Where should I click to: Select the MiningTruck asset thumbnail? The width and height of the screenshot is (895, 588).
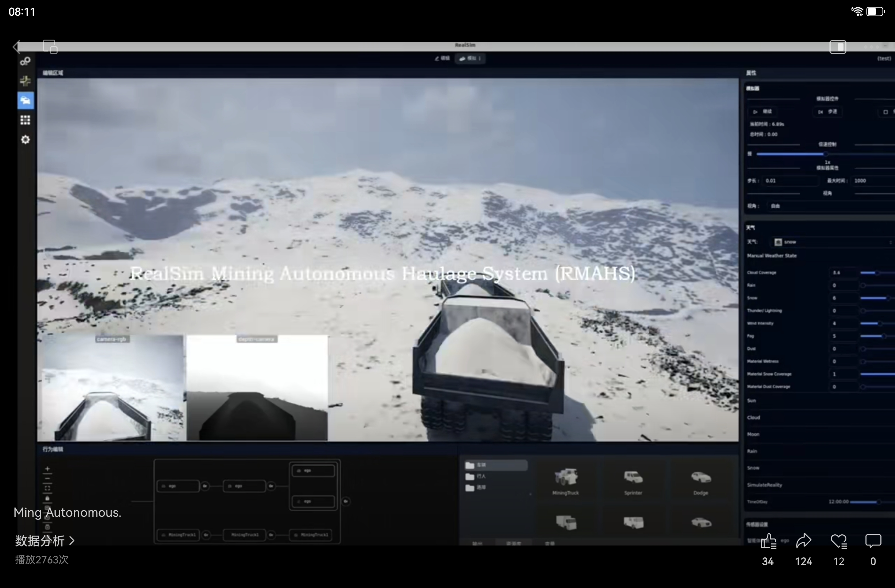pyautogui.click(x=565, y=481)
